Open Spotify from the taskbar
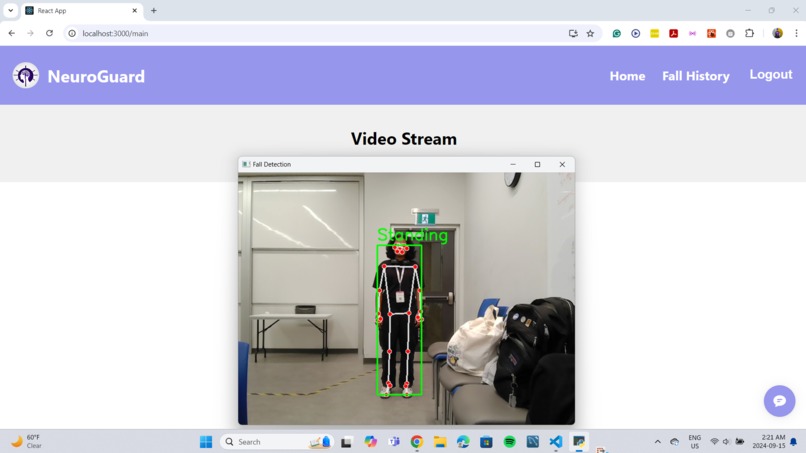Image resolution: width=806 pixels, height=453 pixels. pos(509,442)
